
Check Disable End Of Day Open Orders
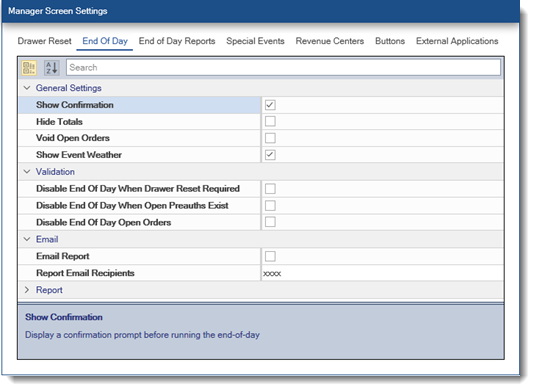pos(270,222)
